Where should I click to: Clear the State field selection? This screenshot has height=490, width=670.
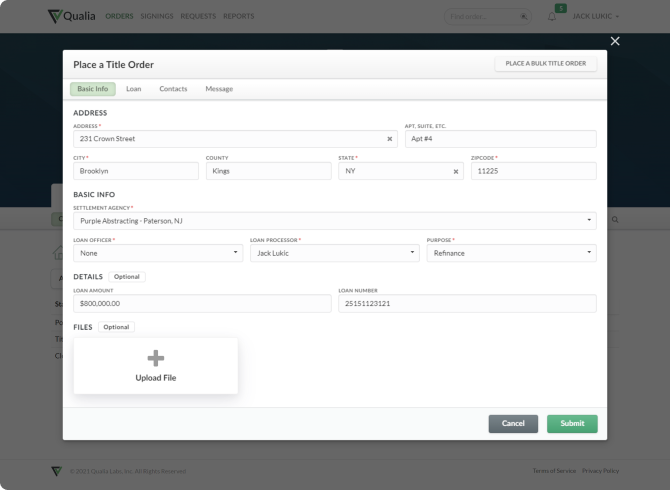(456, 171)
